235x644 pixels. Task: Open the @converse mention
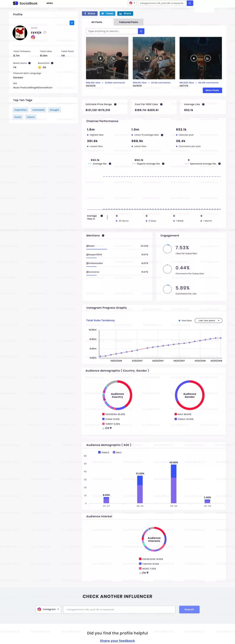click(x=93, y=272)
